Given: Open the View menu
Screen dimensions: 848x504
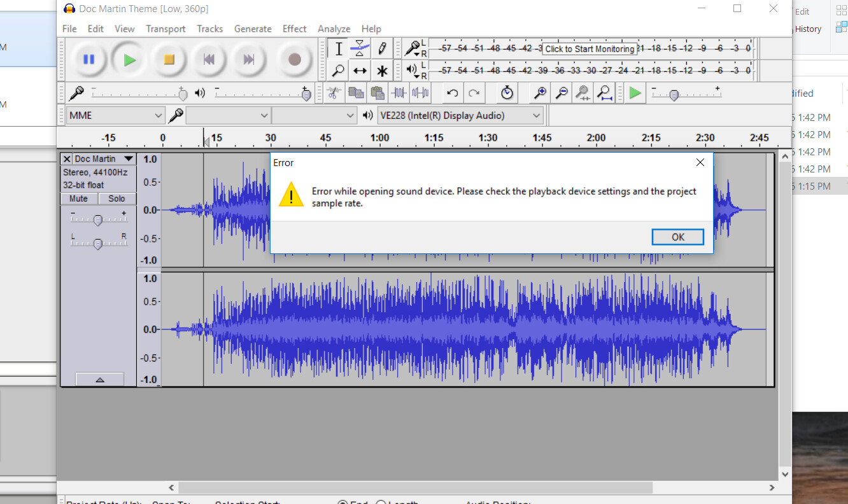Looking at the screenshot, I should coord(125,29).
